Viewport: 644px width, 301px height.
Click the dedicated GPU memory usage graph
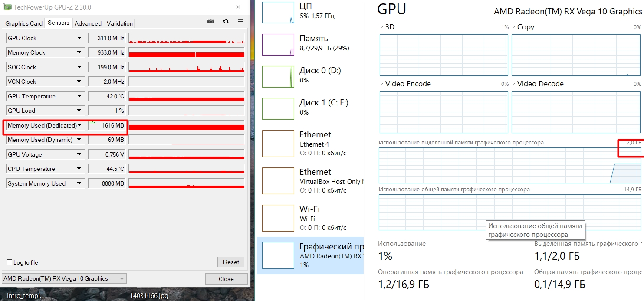pyautogui.click(x=510, y=165)
